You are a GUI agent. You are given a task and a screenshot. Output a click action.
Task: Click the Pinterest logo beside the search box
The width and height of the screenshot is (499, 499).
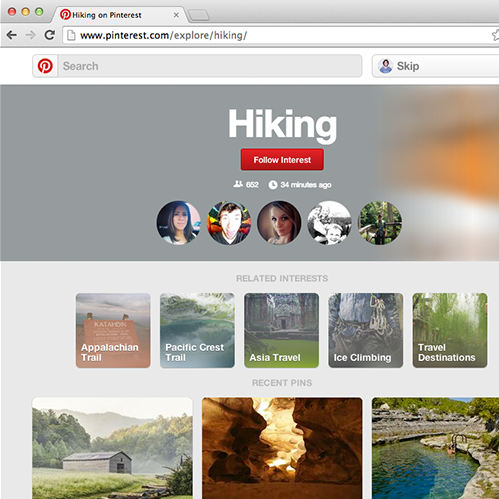(x=45, y=66)
